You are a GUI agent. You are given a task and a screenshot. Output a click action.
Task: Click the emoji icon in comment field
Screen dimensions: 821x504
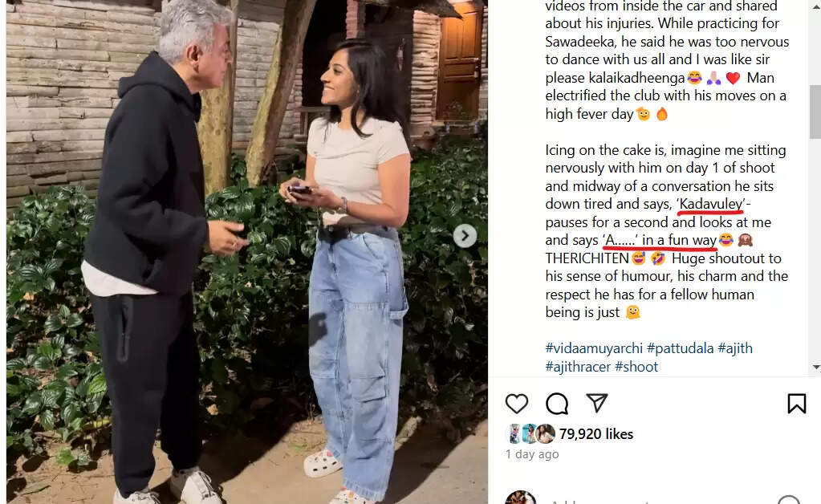pos(789,500)
